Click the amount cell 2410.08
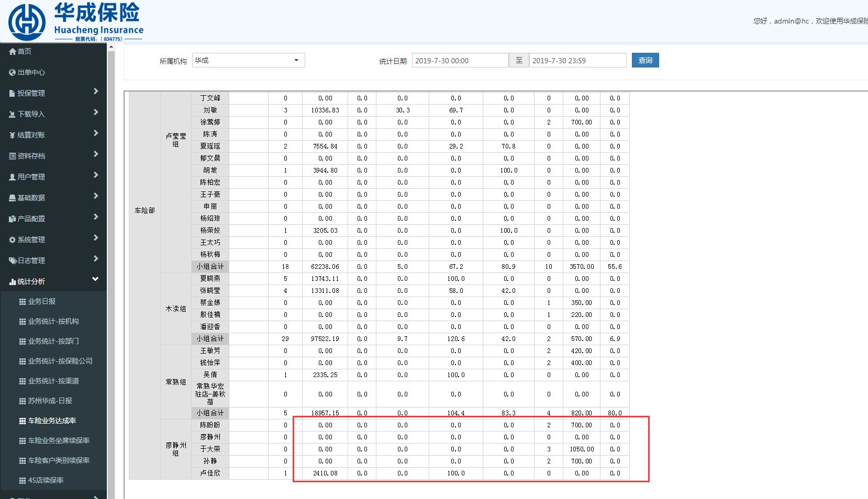The height and width of the screenshot is (499, 868). tap(325, 473)
